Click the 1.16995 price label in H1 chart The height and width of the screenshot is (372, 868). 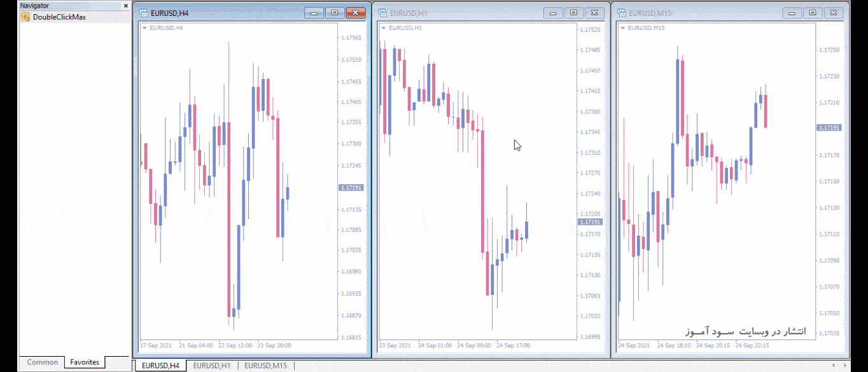pos(591,336)
